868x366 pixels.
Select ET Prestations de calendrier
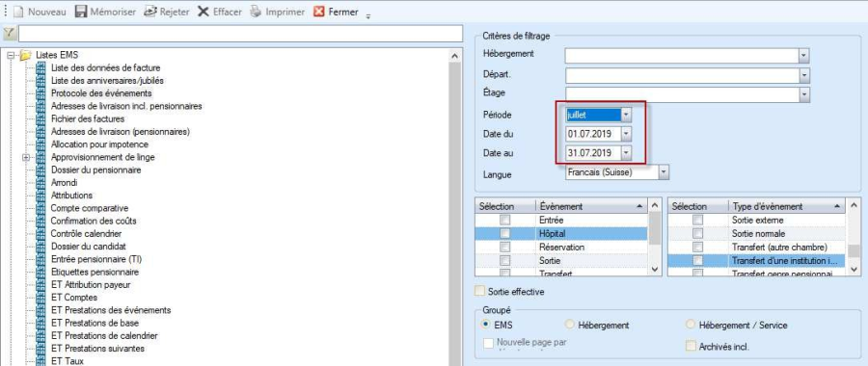(104, 335)
